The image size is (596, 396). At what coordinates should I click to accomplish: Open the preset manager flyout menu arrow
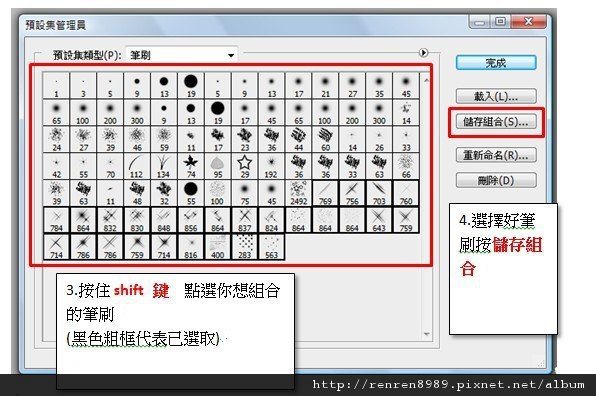click(x=423, y=52)
